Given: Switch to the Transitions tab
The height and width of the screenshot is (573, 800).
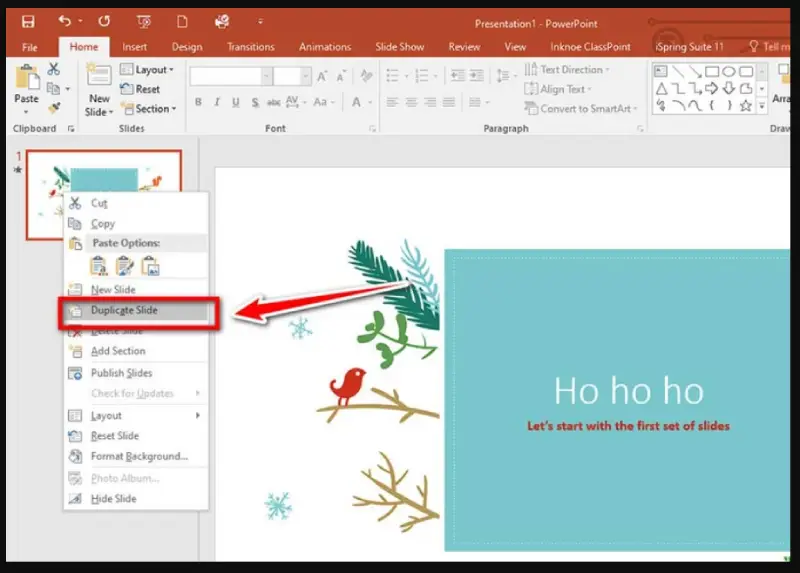Looking at the screenshot, I should tap(251, 47).
